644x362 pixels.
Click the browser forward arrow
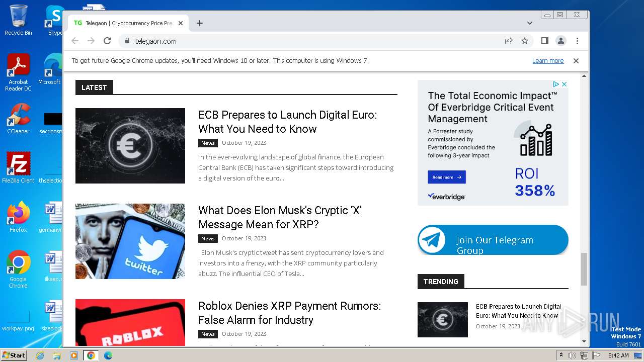[x=91, y=41]
